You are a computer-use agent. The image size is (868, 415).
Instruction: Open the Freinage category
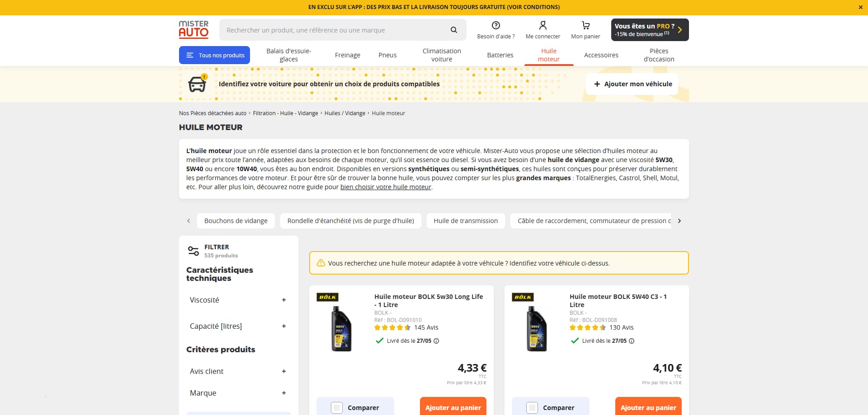348,55
